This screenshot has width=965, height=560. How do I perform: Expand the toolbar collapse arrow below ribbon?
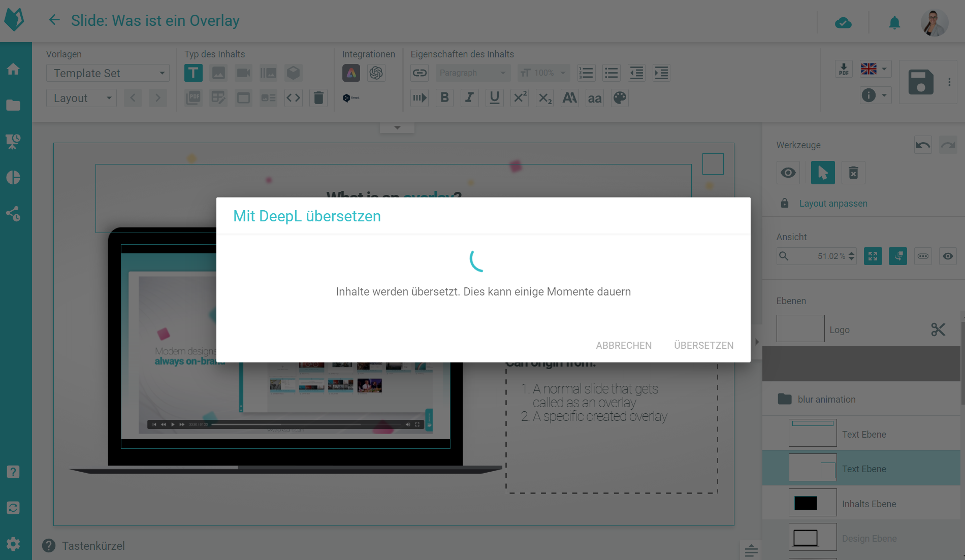(397, 127)
